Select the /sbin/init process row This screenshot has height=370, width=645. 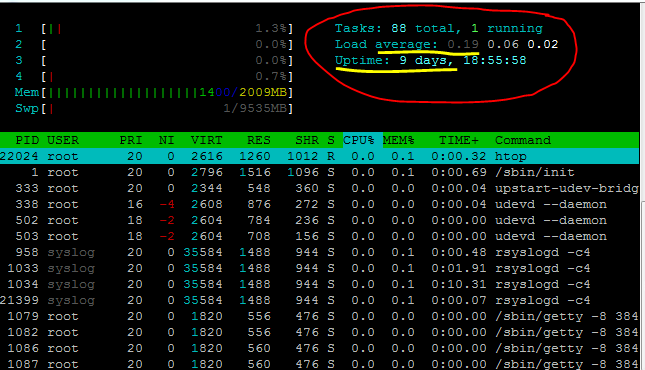[320, 172]
